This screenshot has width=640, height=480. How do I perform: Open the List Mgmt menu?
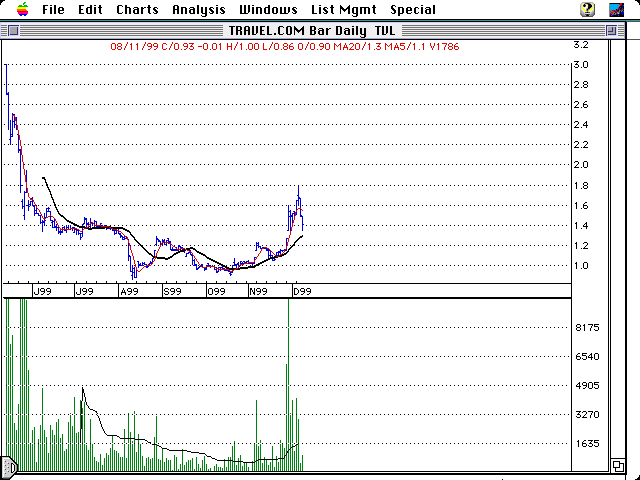pos(344,10)
